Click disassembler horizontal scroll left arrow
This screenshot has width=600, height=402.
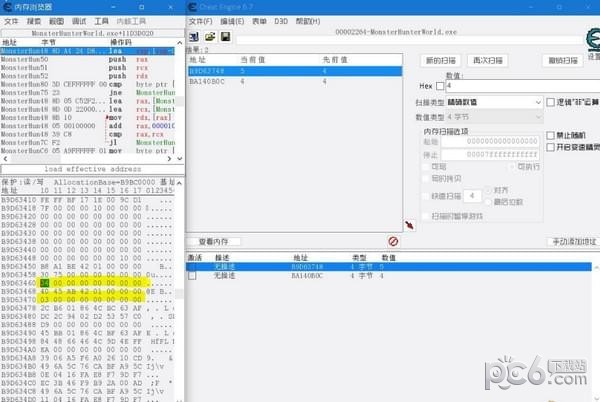(x=5, y=158)
